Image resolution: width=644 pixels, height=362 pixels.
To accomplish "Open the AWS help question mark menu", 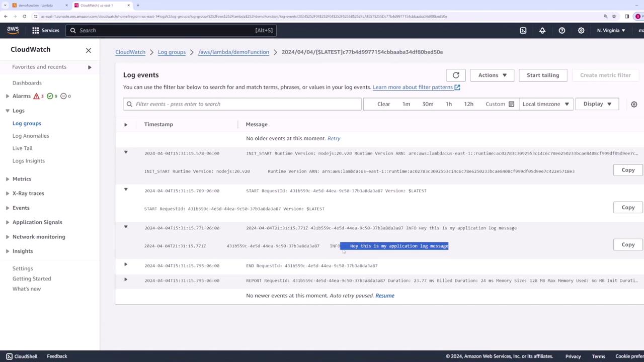I will 562,30.
